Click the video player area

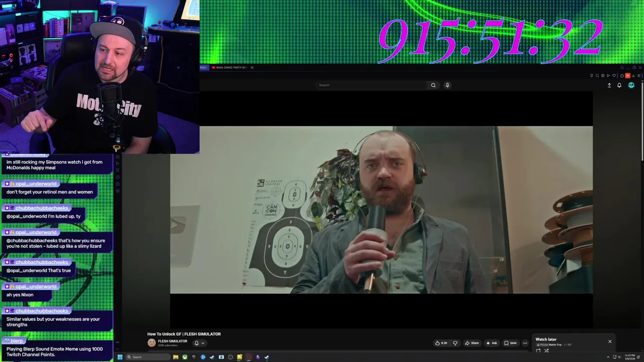pos(381,210)
